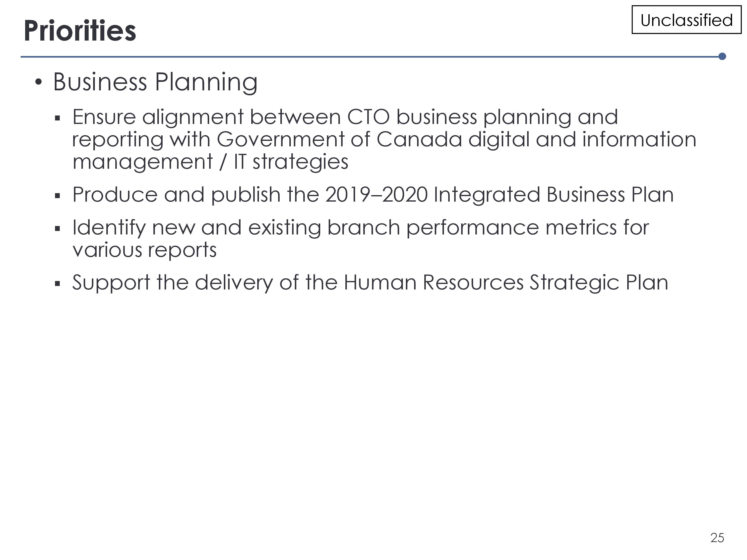
Task: Click the Business Planning heading
Action: pyautogui.click(x=155, y=82)
